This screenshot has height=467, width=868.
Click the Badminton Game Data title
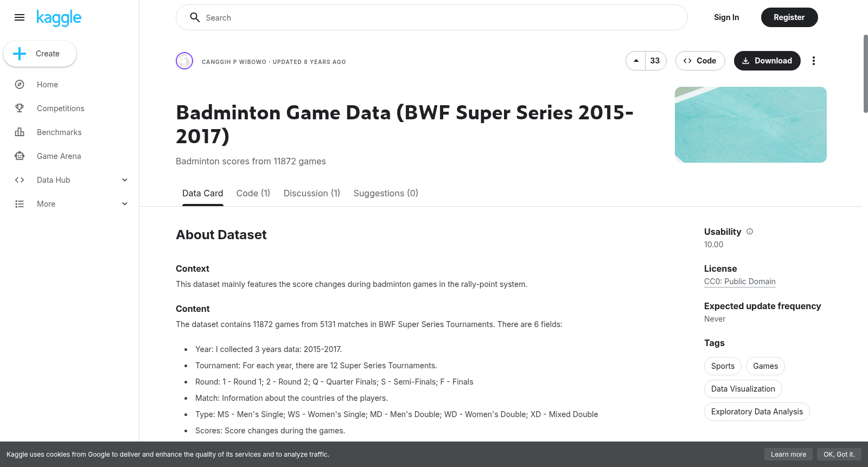pos(405,124)
